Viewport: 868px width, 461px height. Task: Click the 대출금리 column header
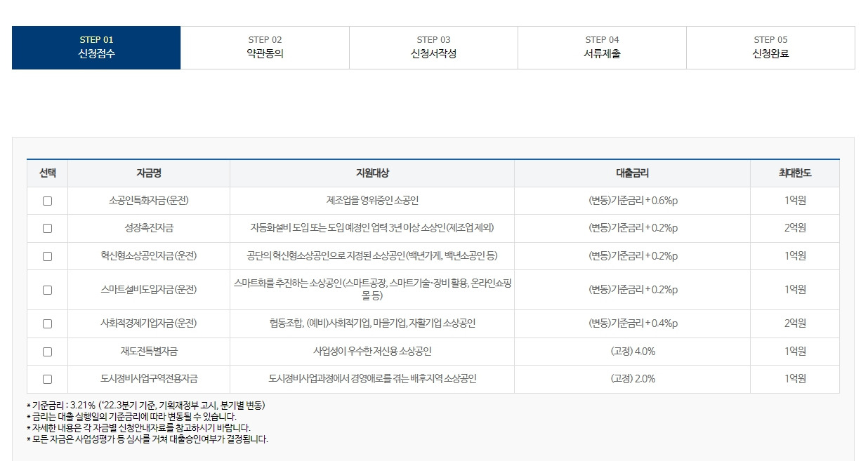632,173
